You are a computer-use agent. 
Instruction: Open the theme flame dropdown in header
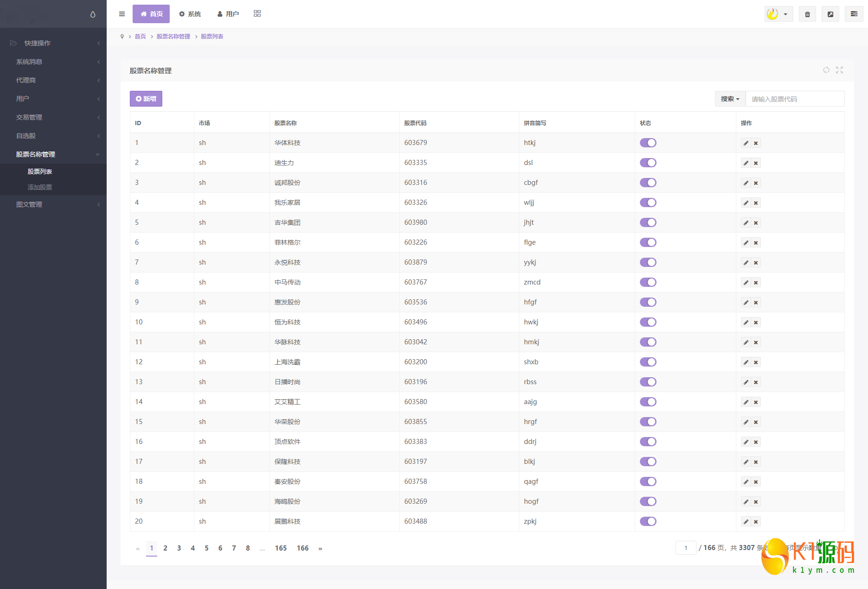[x=779, y=14]
